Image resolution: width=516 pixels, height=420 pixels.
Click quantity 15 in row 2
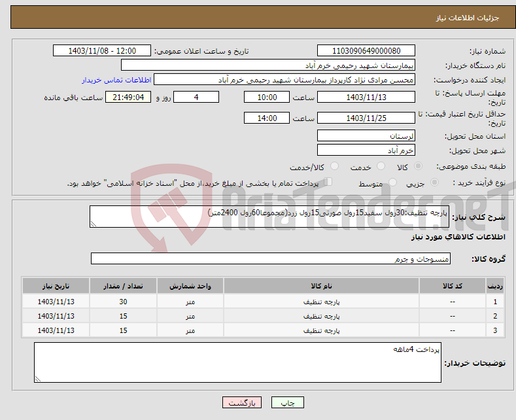point(123,317)
